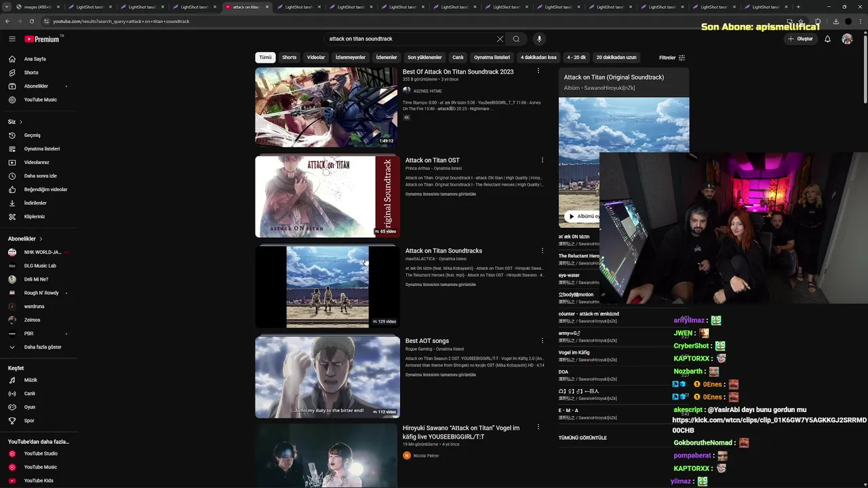Image resolution: width=868 pixels, height=488 pixels.
Task: Open Spor under Keşfet
Action: tap(29, 421)
